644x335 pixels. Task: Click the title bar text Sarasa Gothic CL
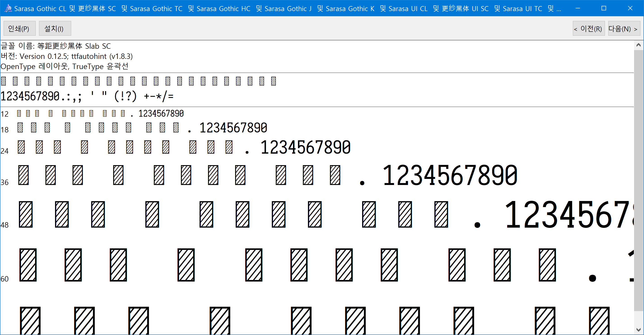pyautogui.click(x=40, y=8)
